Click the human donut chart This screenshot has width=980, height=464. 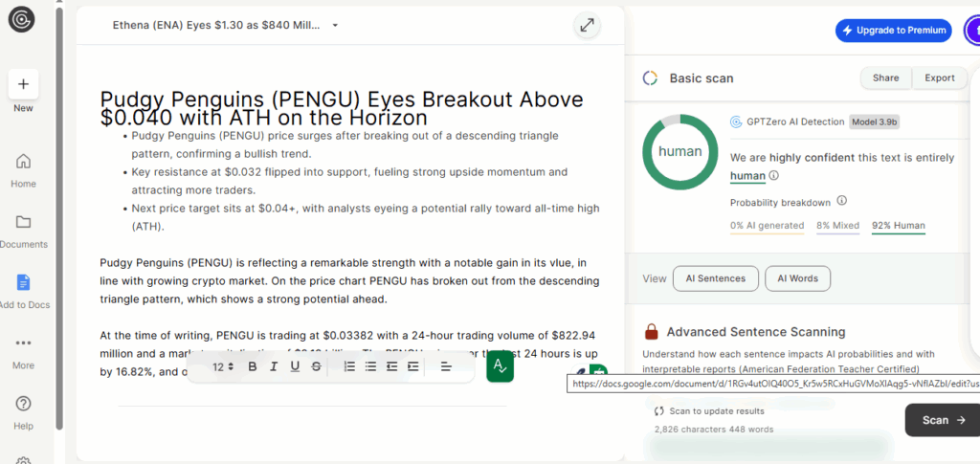pyautogui.click(x=680, y=152)
